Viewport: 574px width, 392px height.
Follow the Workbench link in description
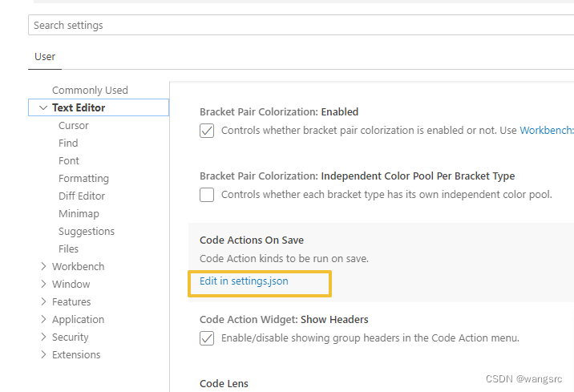[547, 131]
